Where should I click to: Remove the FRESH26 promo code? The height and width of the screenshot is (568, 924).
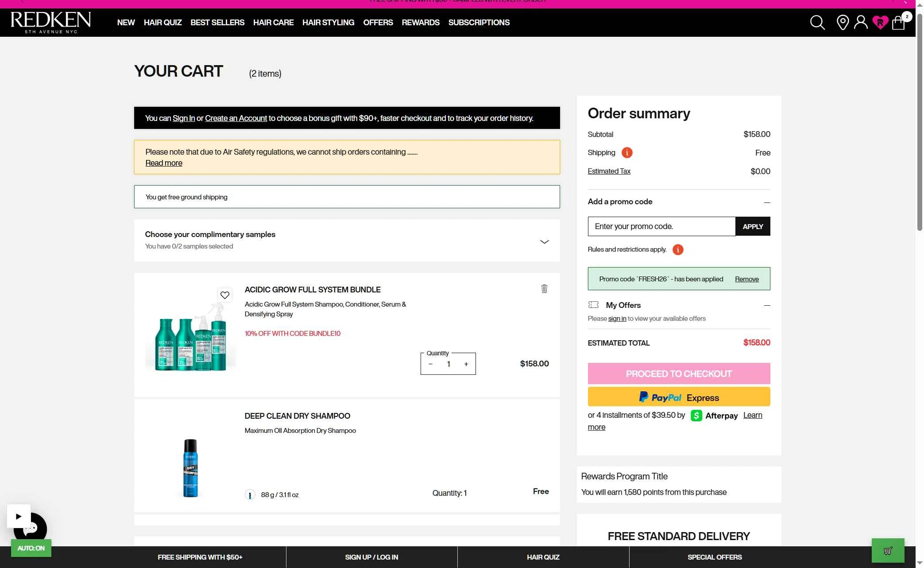click(746, 279)
